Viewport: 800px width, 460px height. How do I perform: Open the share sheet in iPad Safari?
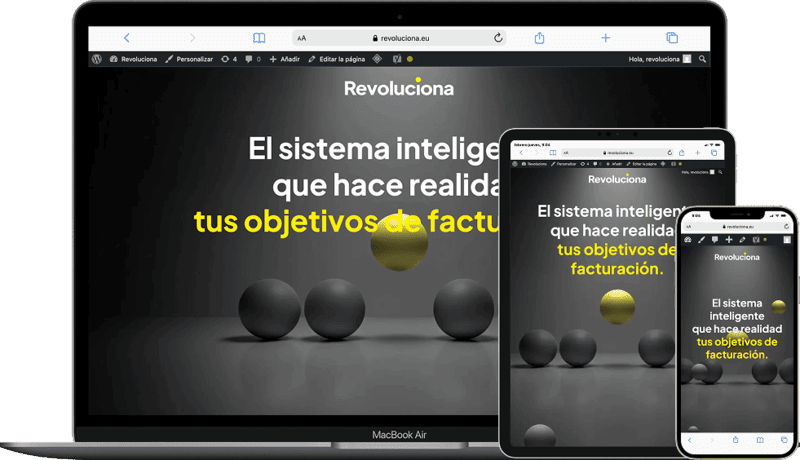pos(682,152)
